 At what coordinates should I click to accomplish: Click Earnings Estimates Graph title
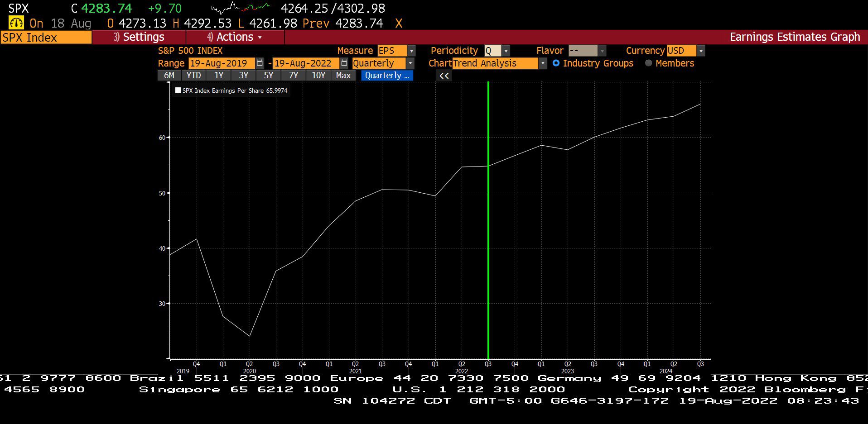point(795,37)
